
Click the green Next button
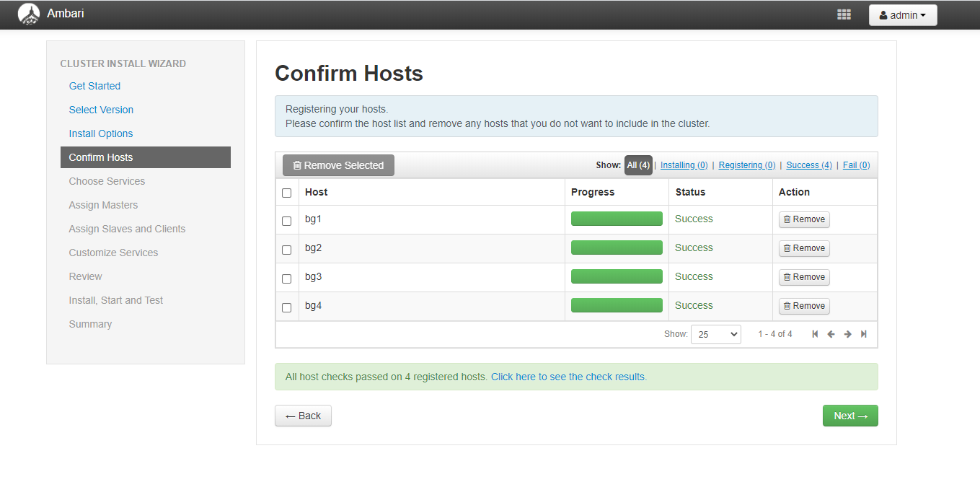click(x=850, y=416)
